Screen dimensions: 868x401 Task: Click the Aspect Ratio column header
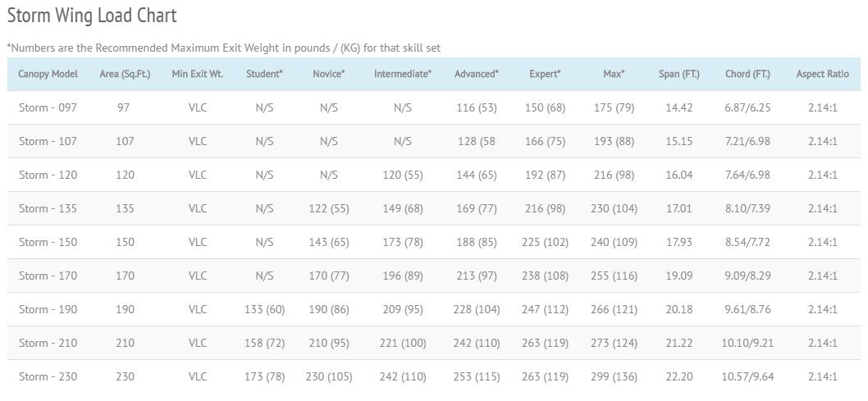[822, 74]
